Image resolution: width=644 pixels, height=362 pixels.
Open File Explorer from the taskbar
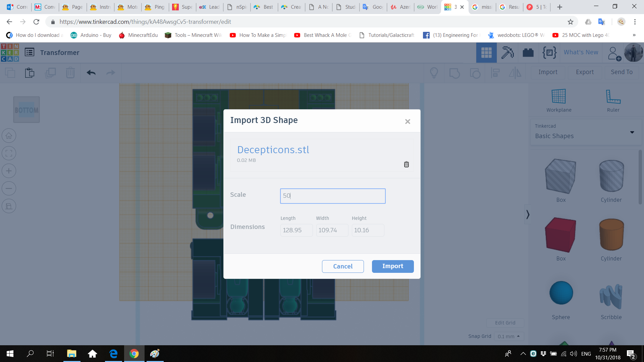(x=71, y=354)
